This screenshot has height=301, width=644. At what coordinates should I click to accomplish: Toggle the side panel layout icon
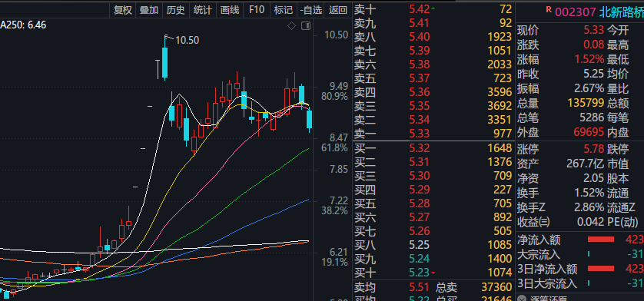tap(306, 26)
